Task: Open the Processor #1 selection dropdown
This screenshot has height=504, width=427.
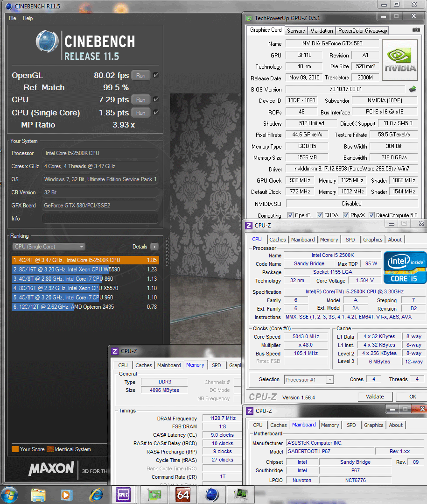Action: pos(309,380)
